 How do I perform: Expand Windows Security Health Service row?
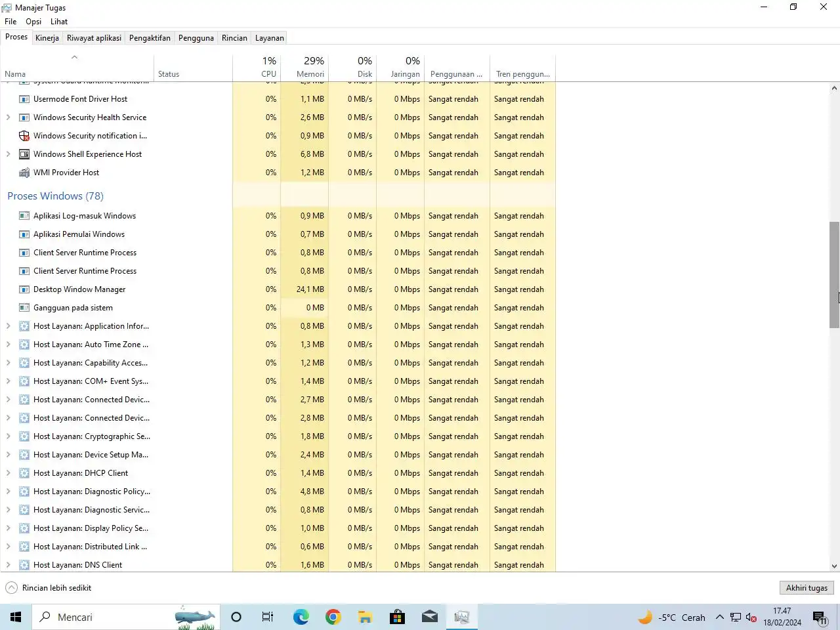click(8, 117)
